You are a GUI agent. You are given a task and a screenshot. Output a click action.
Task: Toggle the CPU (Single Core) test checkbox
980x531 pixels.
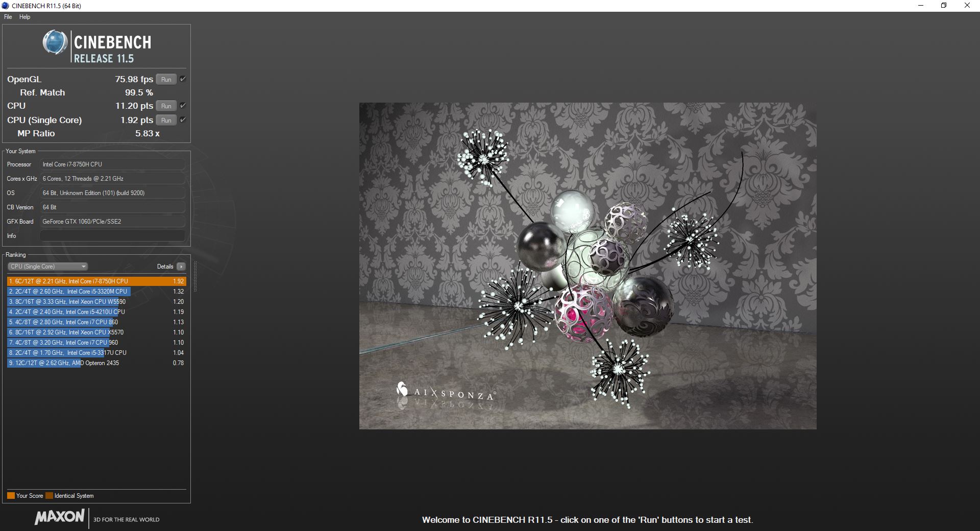183,119
